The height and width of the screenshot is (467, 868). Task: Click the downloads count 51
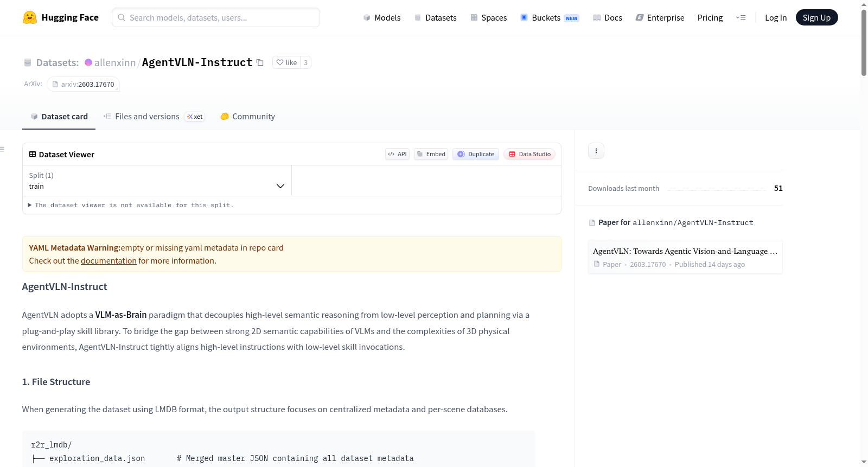(778, 188)
